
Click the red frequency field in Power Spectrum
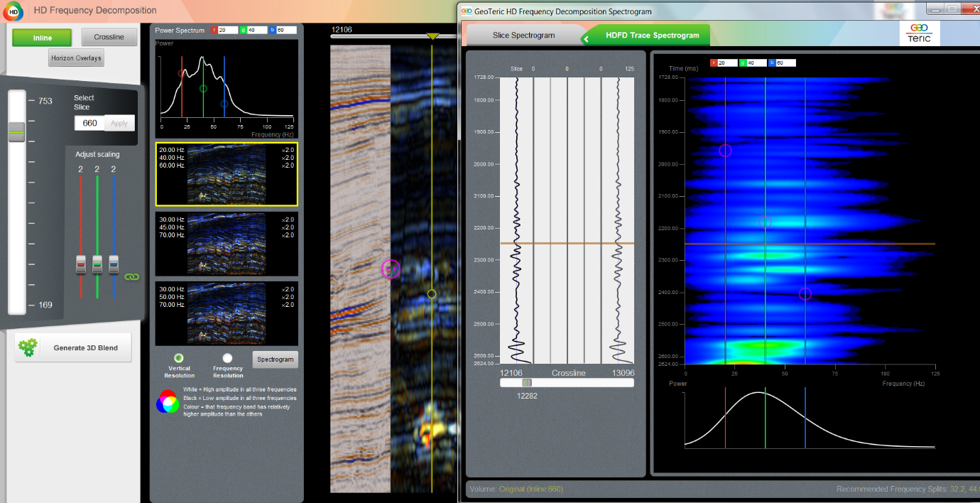[x=228, y=30]
